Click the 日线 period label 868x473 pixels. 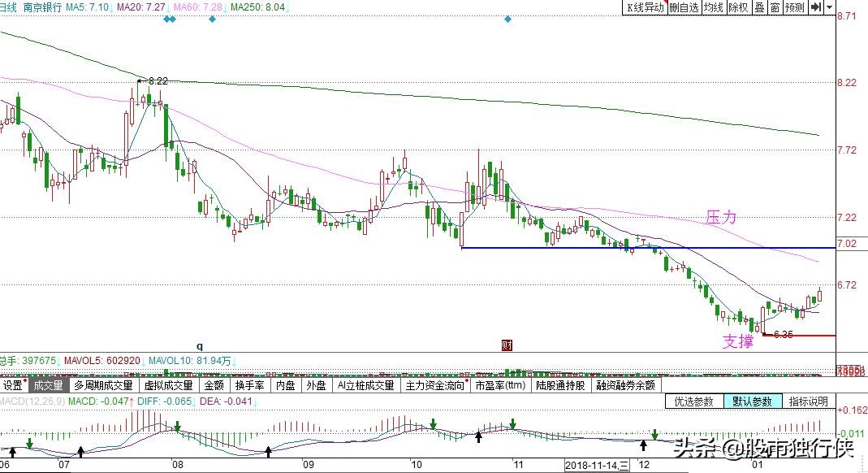(8, 7)
